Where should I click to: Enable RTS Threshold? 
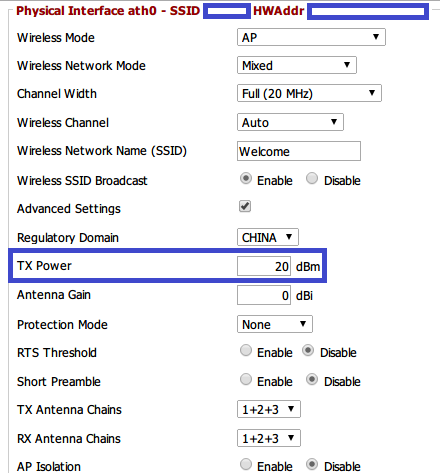coord(246,351)
